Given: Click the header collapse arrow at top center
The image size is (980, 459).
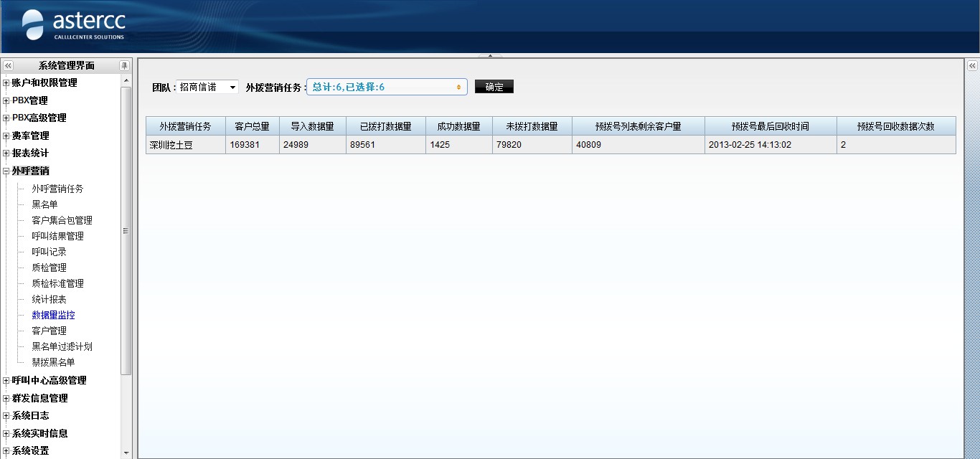Looking at the screenshot, I should click(490, 55).
